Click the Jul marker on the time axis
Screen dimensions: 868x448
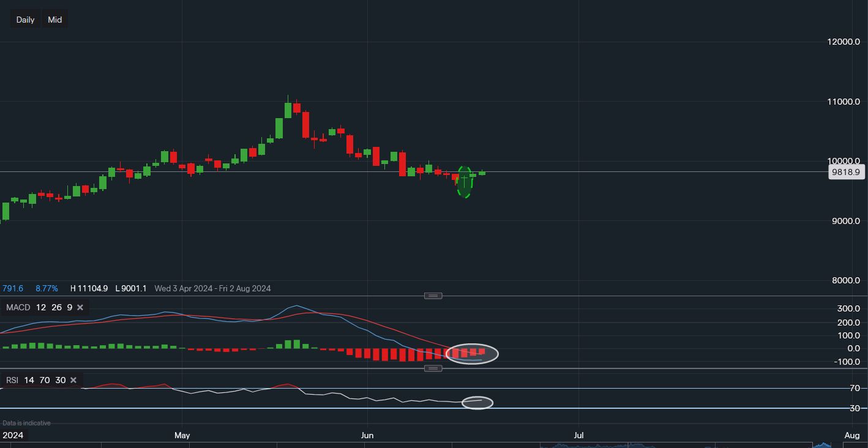(x=578, y=435)
